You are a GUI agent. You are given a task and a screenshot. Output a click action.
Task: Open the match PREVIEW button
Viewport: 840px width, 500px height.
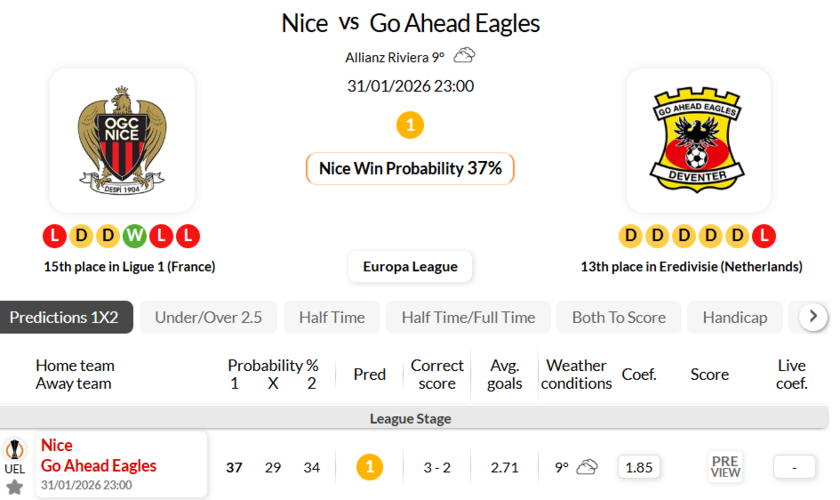pos(725,467)
